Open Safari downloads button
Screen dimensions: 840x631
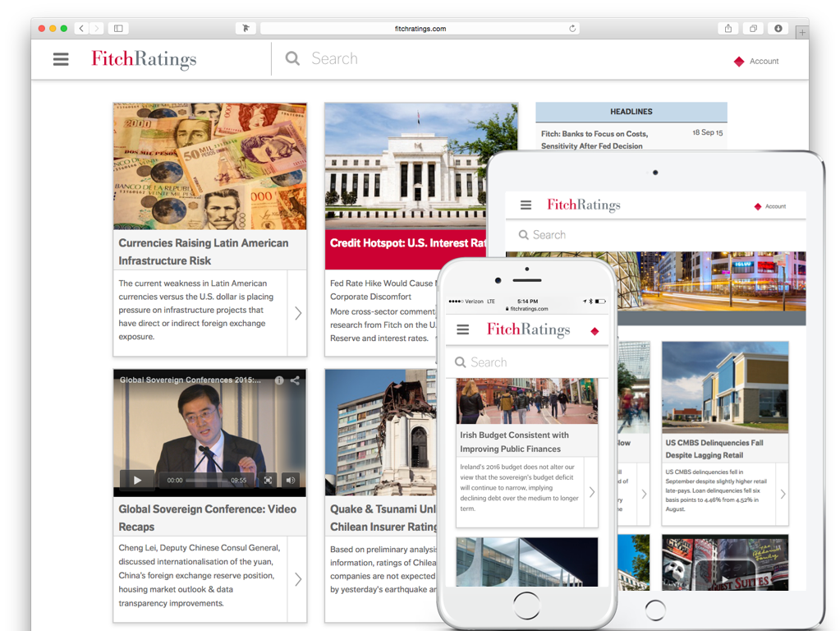click(778, 29)
